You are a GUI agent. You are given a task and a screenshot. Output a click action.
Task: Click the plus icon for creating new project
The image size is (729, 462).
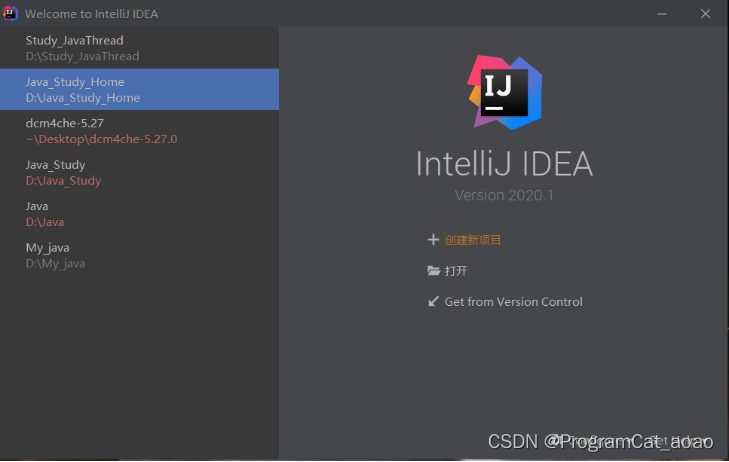433,240
